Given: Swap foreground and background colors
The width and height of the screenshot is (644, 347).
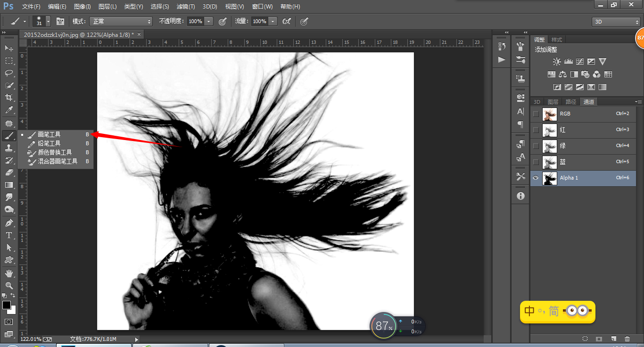Looking at the screenshot, I should [14, 296].
